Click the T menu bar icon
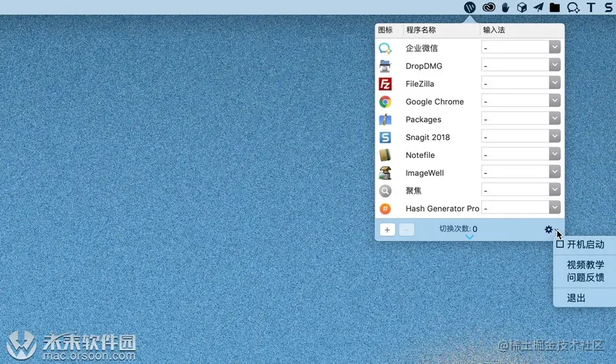This screenshot has height=364, width=616. click(x=591, y=7)
